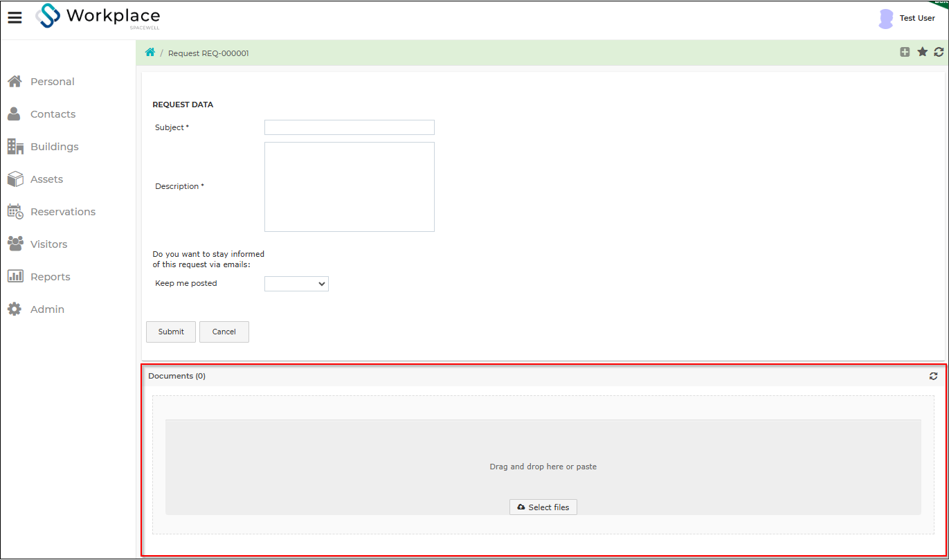This screenshot has width=949, height=560.
Task: Go to home via breadcrumb house icon
Action: [x=150, y=53]
